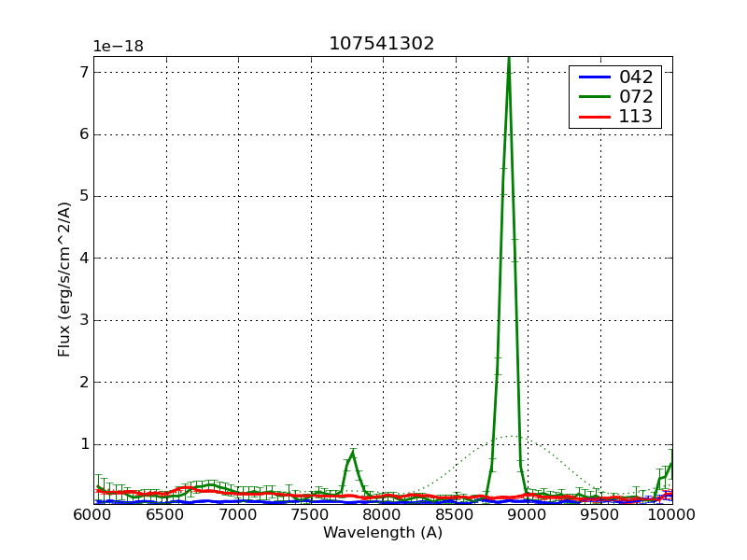Select the 042 legend label
The height and width of the screenshot is (560, 747).
pos(636,77)
